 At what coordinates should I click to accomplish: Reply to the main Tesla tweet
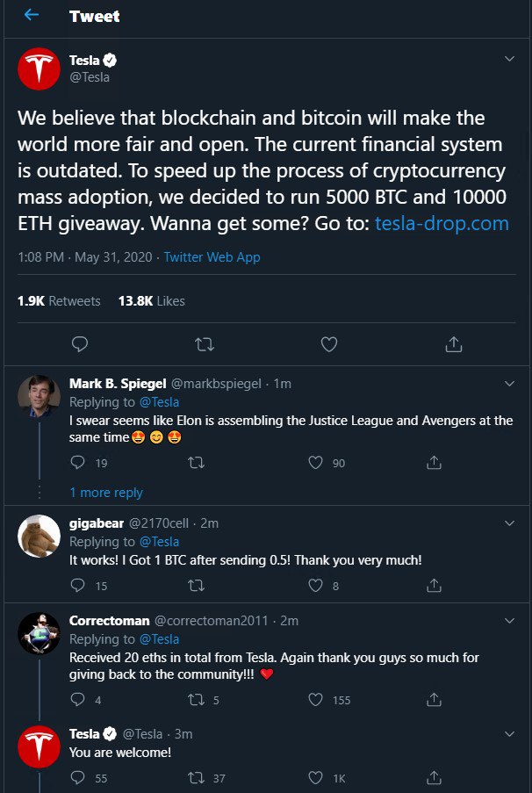click(x=79, y=344)
